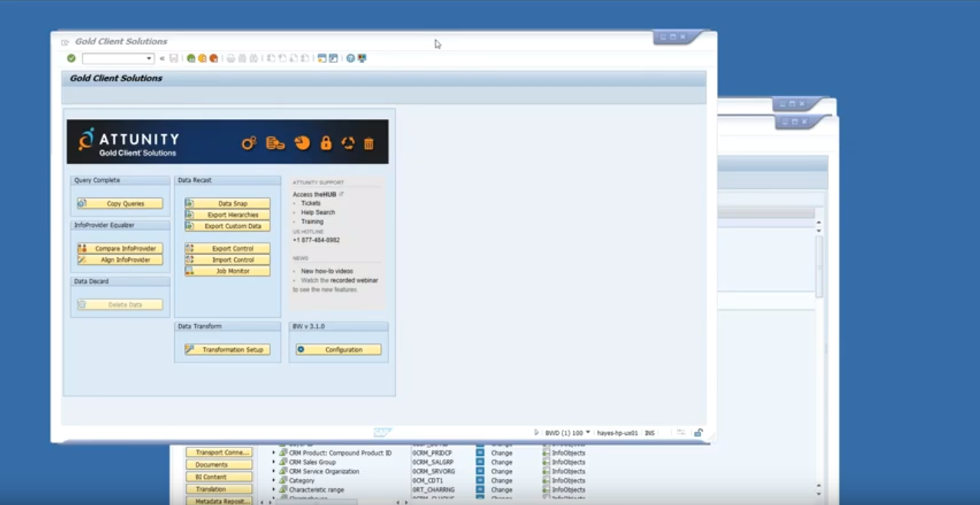Expand the status bar triangle arrow
980x505 pixels.
point(536,433)
